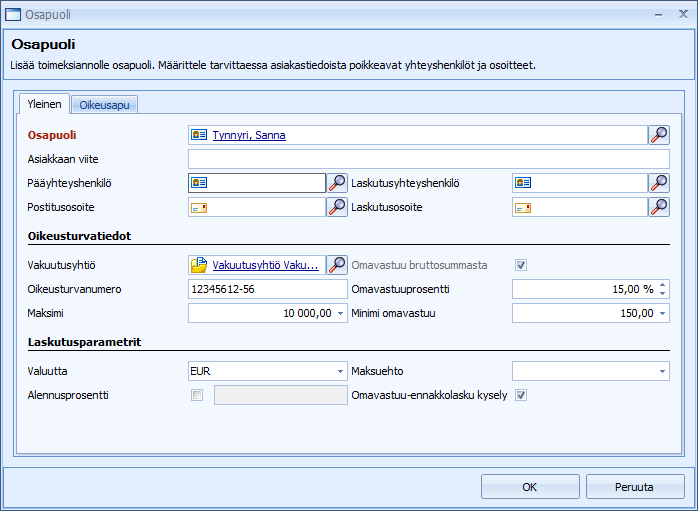This screenshot has height=511, width=698.
Task: Open the Laskutusosoite address lookup
Action: [x=659, y=207]
